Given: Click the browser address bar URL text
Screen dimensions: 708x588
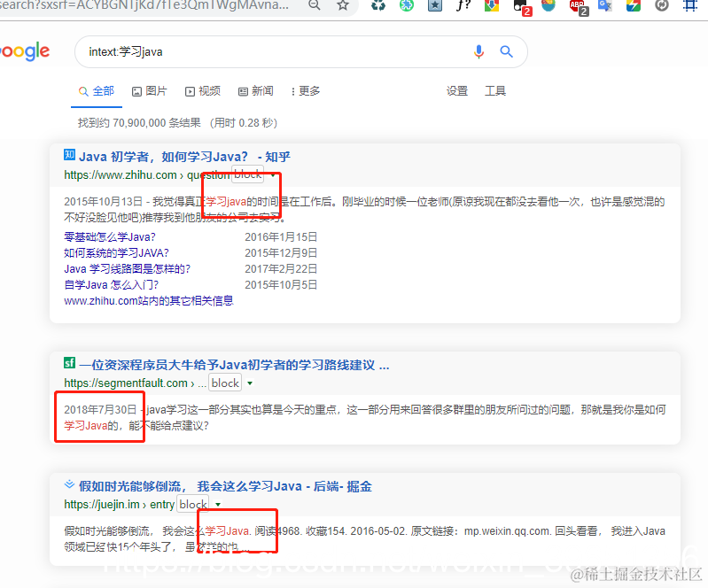Looking at the screenshot, I should click(144, 5).
